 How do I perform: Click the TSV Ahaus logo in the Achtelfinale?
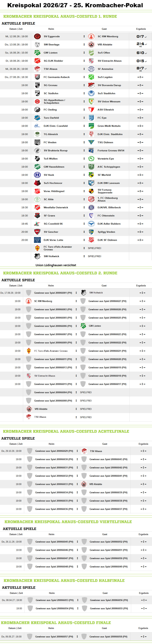(x=84, y=451)
